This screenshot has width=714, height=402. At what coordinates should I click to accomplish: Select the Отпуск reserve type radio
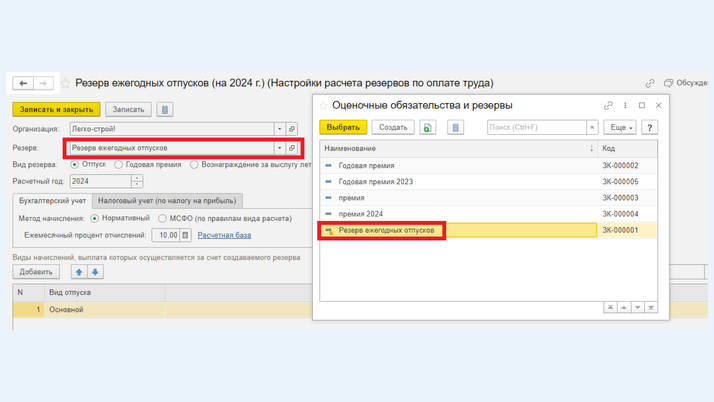coord(74,164)
